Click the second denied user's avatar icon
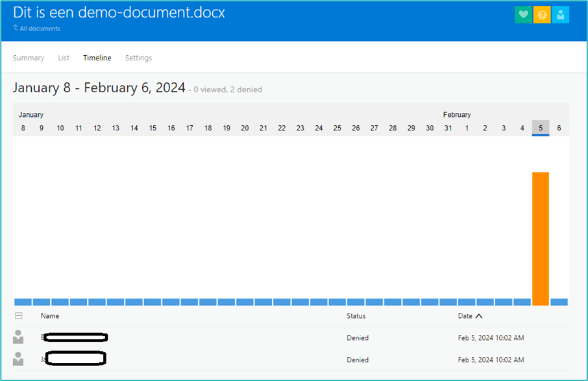This screenshot has width=588, height=381. point(18,359)
